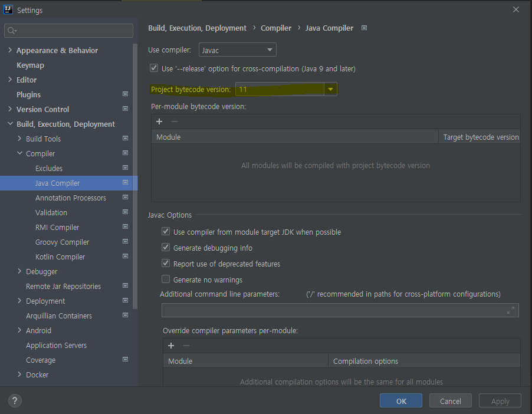Open Annotation Processors settings
Screen dimensions: 532x414
click(71, 198)
